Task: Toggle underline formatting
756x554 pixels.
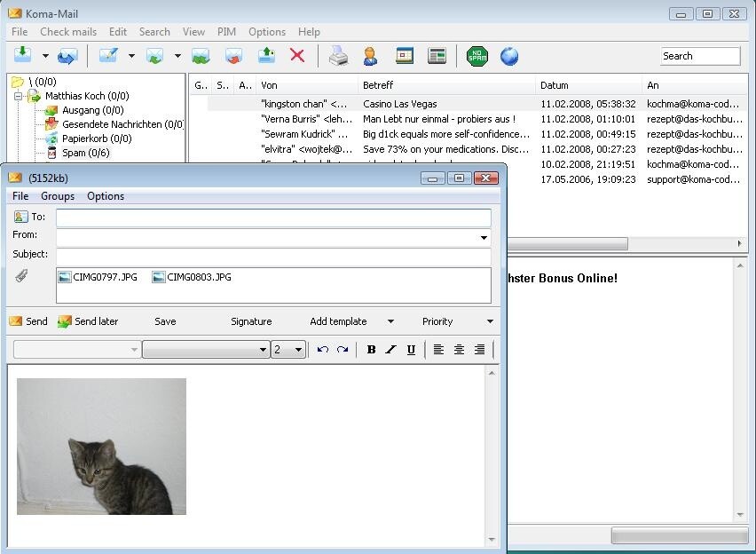Action: pyautogui.click(x=411, y=350)
